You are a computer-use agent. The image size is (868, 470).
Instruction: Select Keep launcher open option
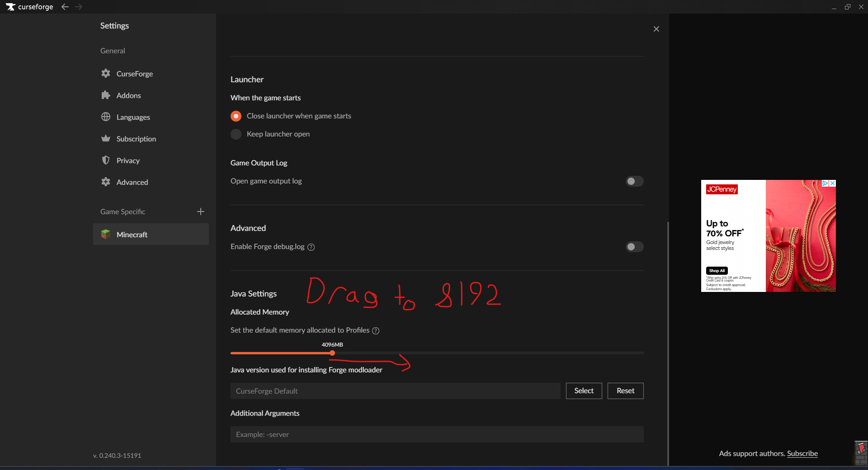(x=236, y=134)
